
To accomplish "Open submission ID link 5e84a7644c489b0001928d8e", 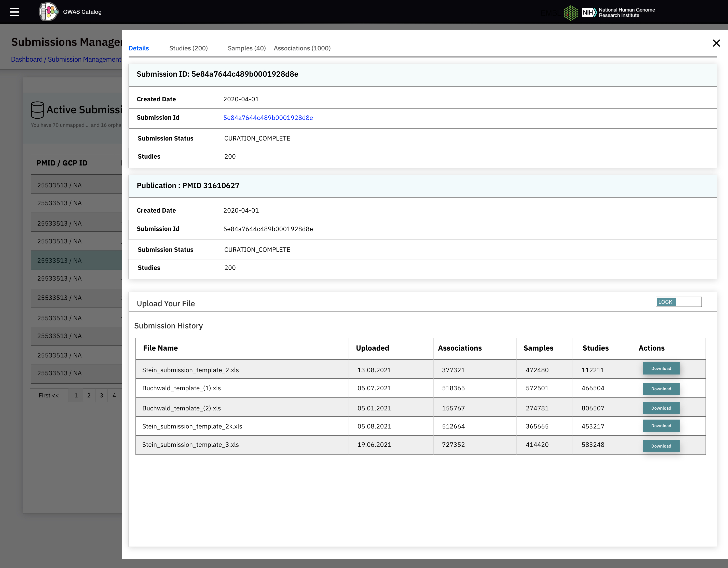I will click(x=268, y=118).
